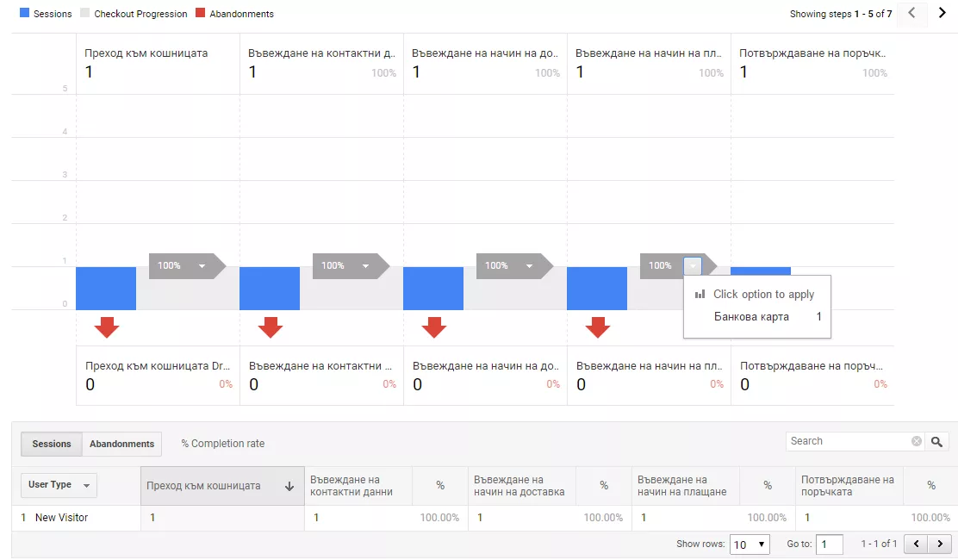958x560 pixels.
Task: Click Въвеждане на начин на до.. blue bar
Action: pyautogui.click(x=433, y=289)
